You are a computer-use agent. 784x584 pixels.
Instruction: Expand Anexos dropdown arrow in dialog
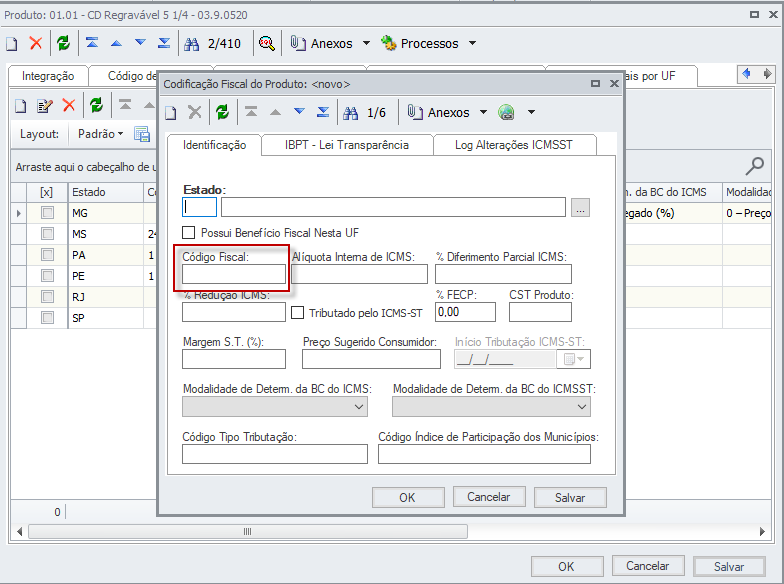(484, 112)
